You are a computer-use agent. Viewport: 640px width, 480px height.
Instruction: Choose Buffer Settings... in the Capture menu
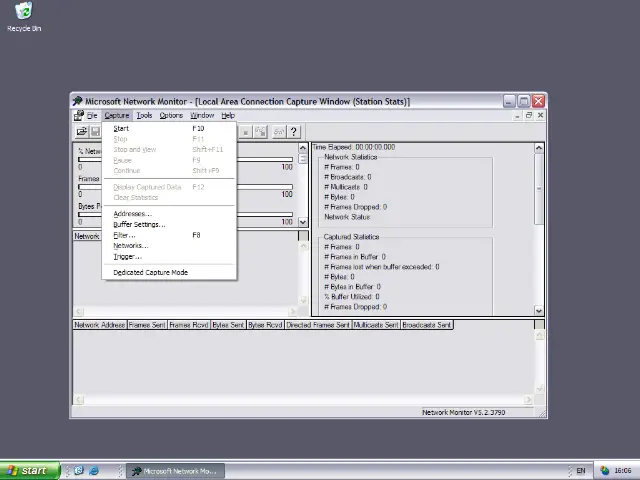tap(169, 224)
